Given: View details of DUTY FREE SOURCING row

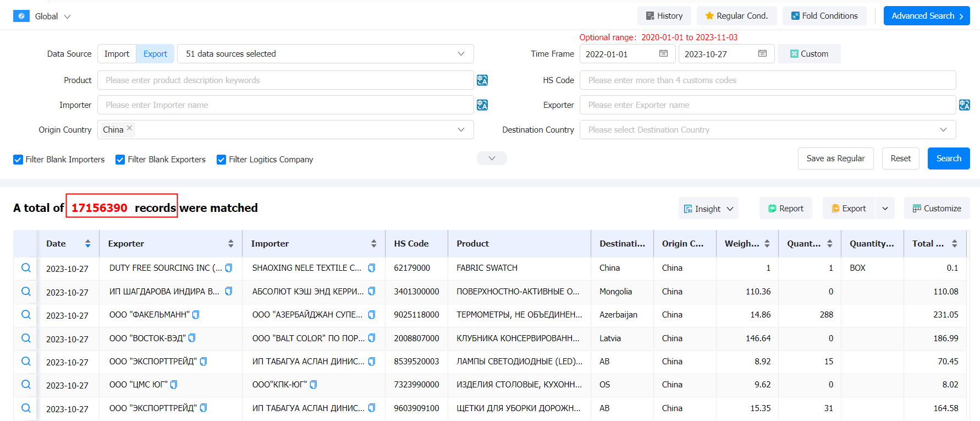Looking at the screenshot, I should coord(26,268).
